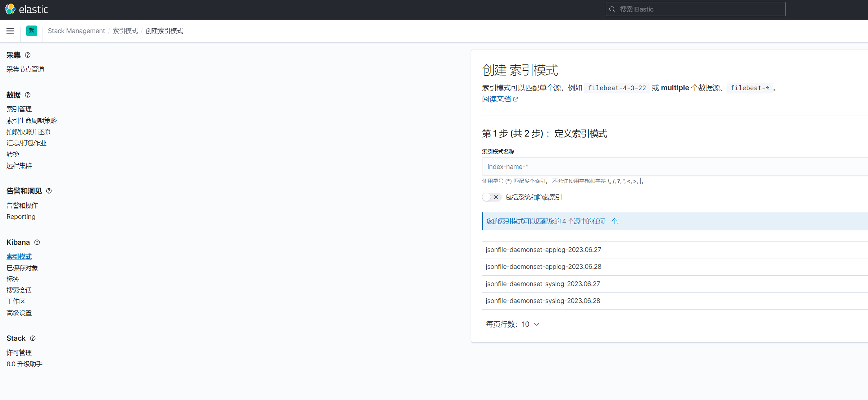Click help icon beside 告警和洞见 heading
Image resolution: width=868 pixels, height=400 pixels.
pyautogui.click(x=49, y=191)
